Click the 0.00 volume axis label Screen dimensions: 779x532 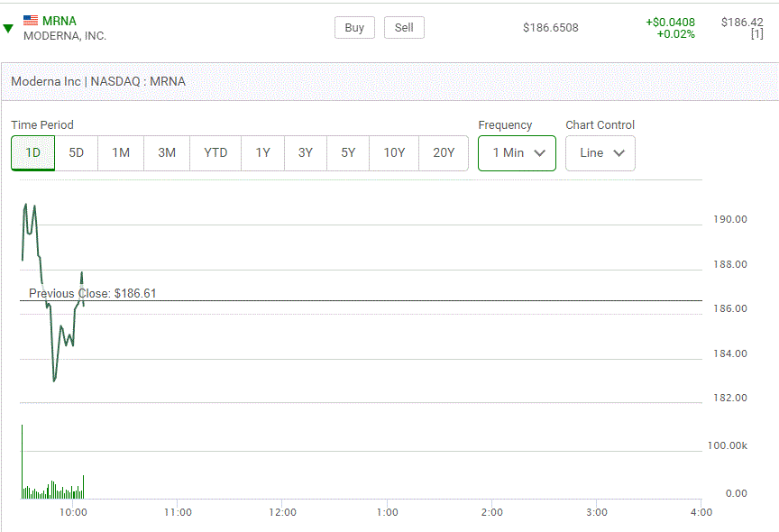(x=737, y=493)
